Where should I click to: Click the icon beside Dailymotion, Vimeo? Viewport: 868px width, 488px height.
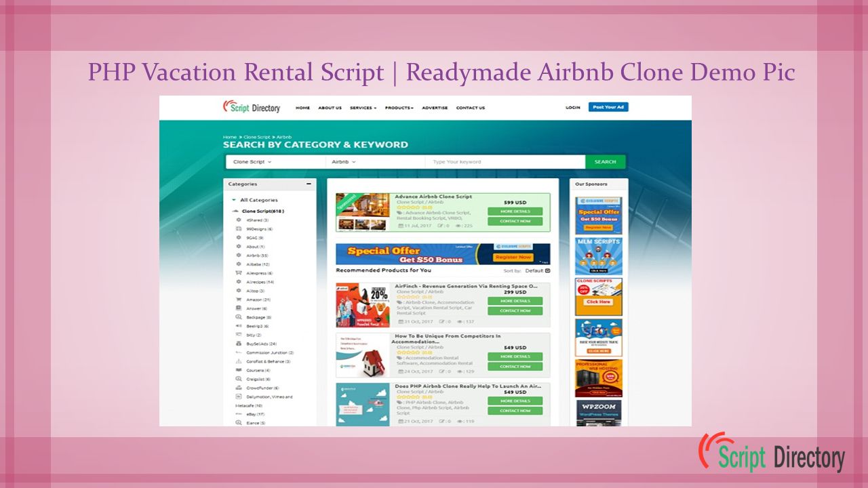click(239, 396)
